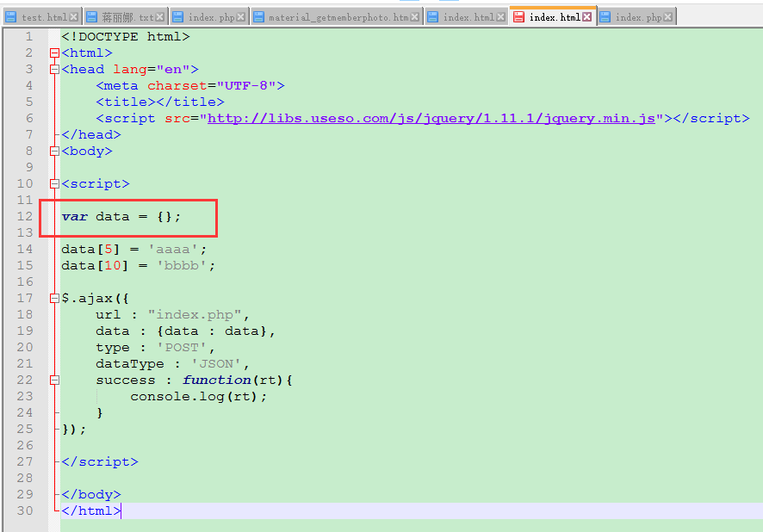Screen dimensions: 763x532
Task: Click the lang="en" attribute
Action: [x=152, y=70]
